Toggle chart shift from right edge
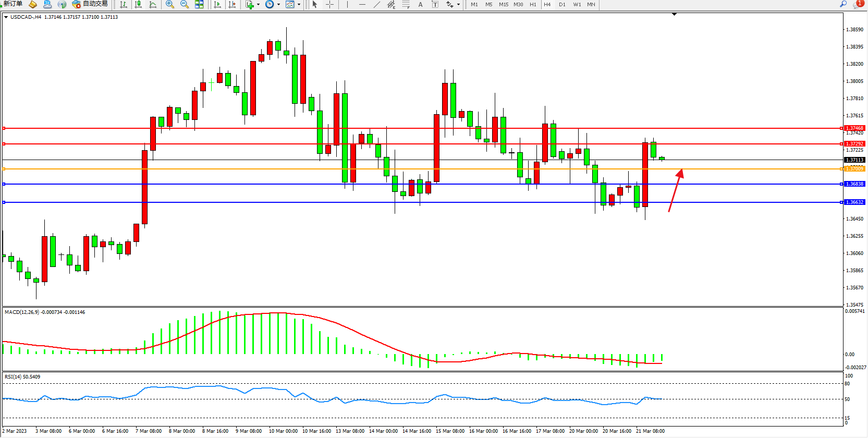The height and width of the screenshot is (438, 868). coord(232,4)
